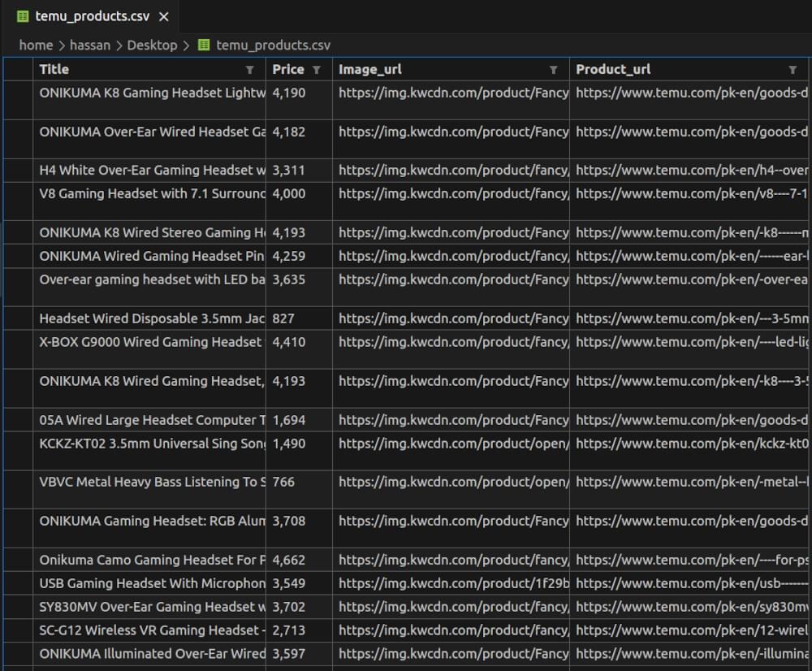Sort by the Title column header

(x=54, y=69)
